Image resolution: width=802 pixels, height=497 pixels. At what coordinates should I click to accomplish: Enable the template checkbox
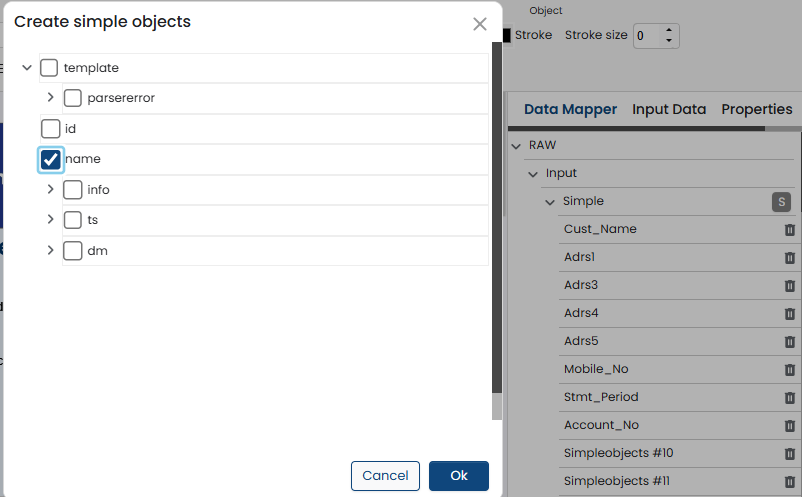click(x=49, y=68)
